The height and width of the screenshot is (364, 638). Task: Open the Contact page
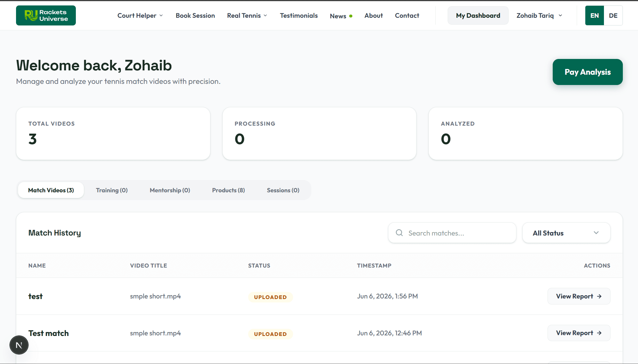(407, 15)
